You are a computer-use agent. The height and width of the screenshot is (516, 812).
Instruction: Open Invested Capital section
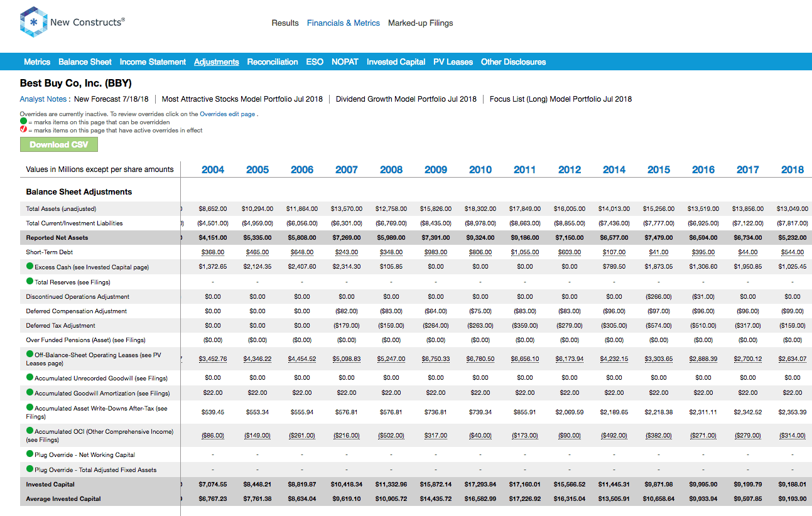396,62
